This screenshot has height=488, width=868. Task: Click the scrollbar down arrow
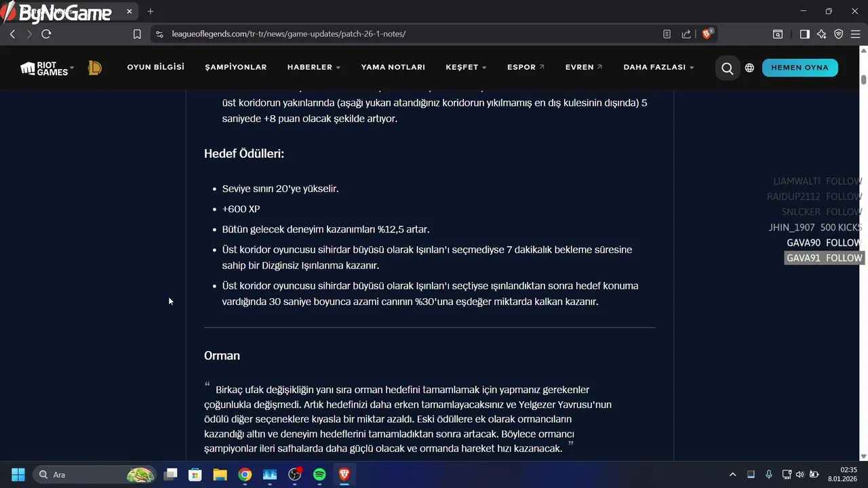pyautogui.click(x=863, y=457)
